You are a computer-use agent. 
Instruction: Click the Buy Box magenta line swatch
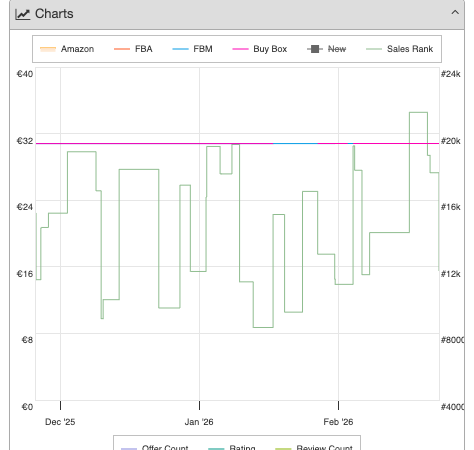(240, 49)
